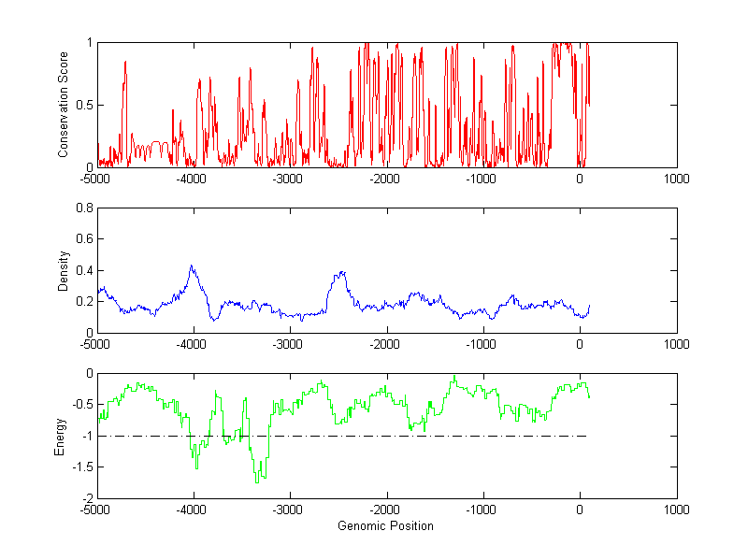The height and width of the screenshot is (560, 748).
Task: Click the right end of the blue density line
Action: 590,305
